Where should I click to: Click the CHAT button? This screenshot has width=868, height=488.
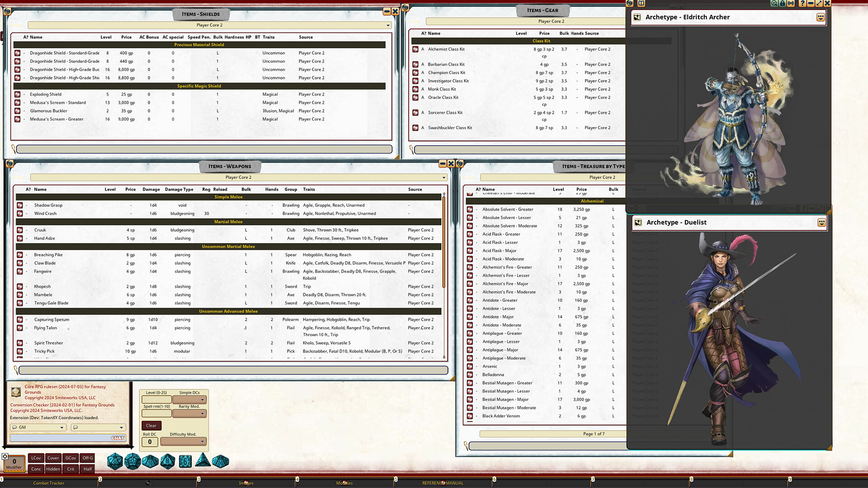tap(117, 438)
